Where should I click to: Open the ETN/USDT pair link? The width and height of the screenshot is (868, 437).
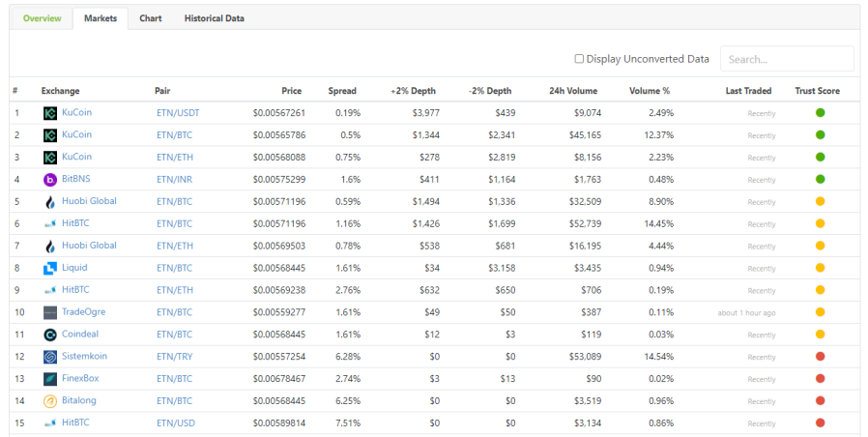click(x=178, y=113)
